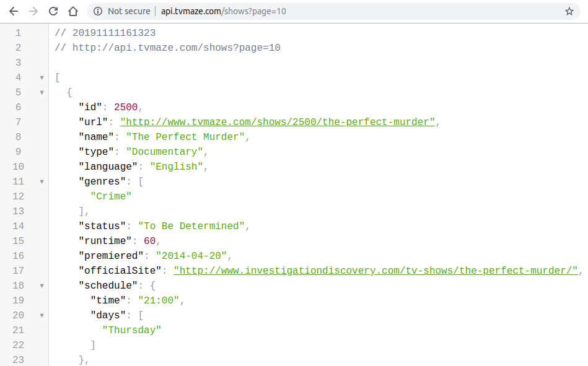Reload the current page
Viewport: 588px width, 366px height.
[53, 11]
